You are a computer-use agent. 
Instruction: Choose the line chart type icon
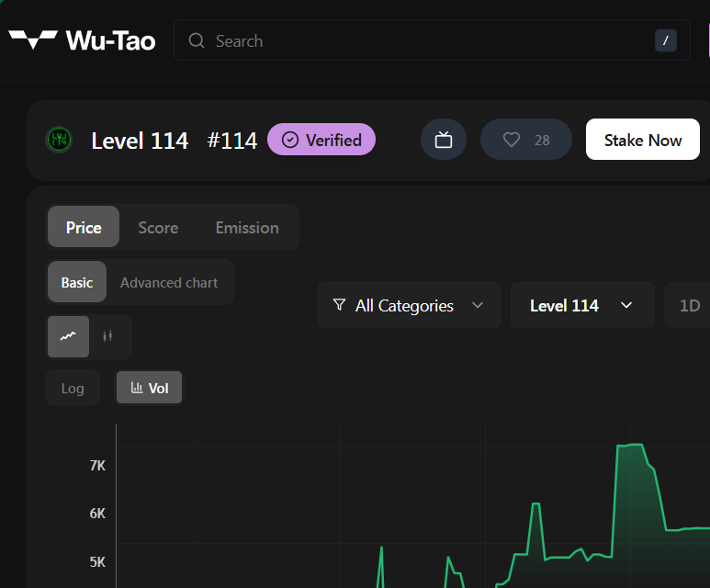click(68, 336)
